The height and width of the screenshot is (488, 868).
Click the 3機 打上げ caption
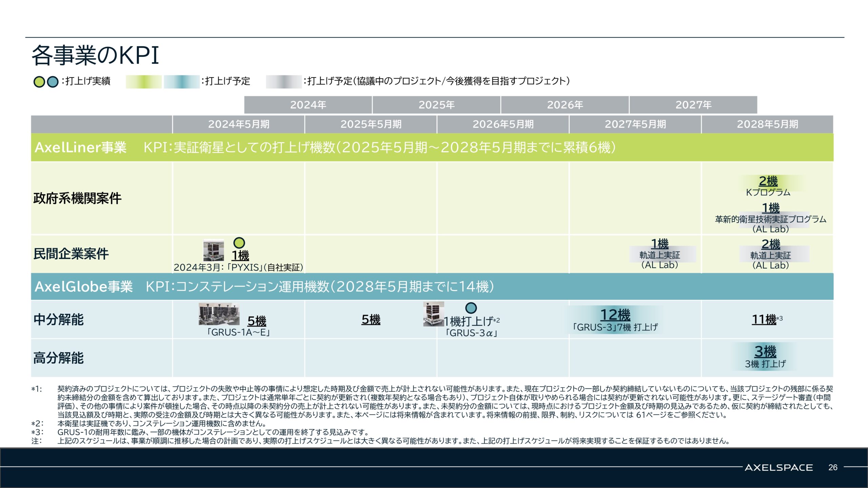765,364
